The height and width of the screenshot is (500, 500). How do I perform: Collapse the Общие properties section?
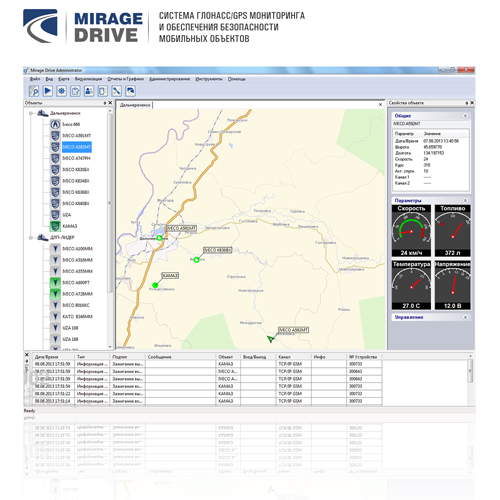(465, 116)
